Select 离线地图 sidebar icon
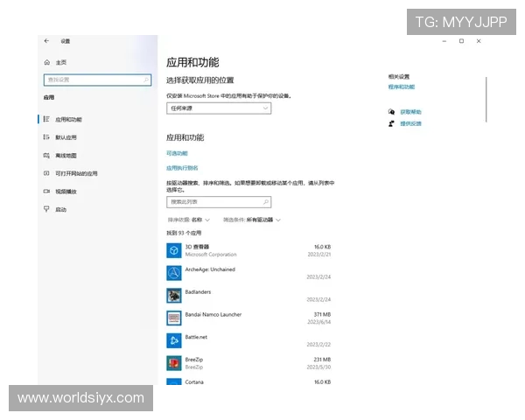The height and width of the screenshot is (420, 525). tap(46, 156)
